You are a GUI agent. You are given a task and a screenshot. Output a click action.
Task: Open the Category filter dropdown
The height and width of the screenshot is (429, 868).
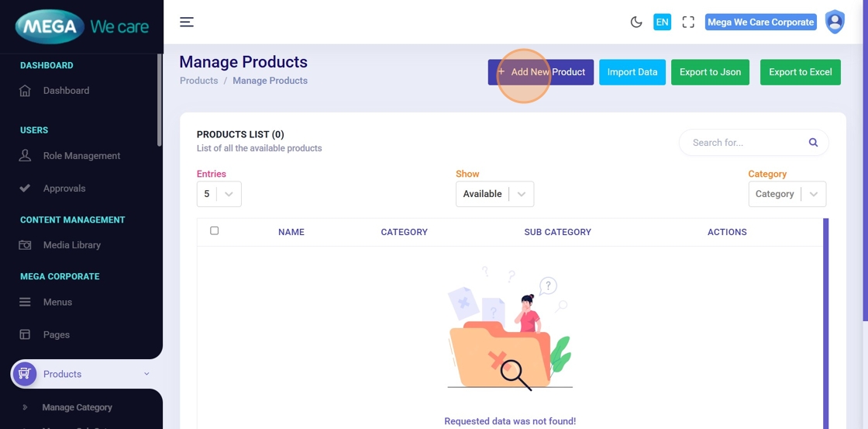click(787, 194)
